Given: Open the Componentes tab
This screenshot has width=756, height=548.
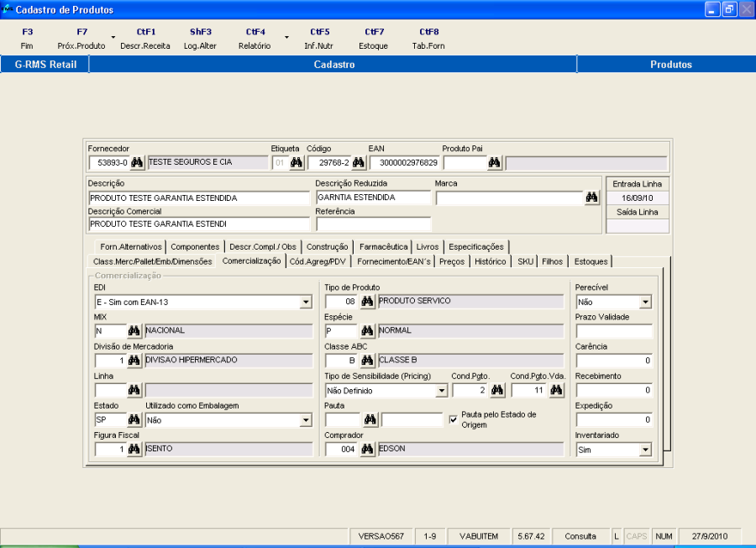Looking at the screenshot, I should pos(195,247).
